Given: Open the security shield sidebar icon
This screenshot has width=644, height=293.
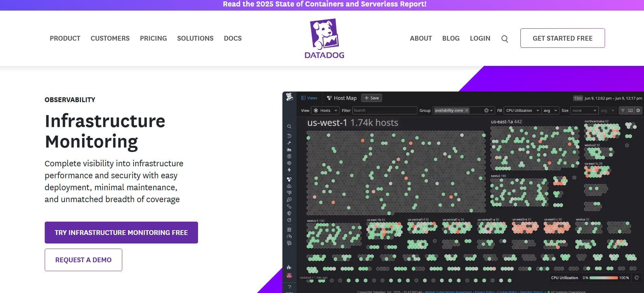Looking at the screenshot, I should (289, 213).
